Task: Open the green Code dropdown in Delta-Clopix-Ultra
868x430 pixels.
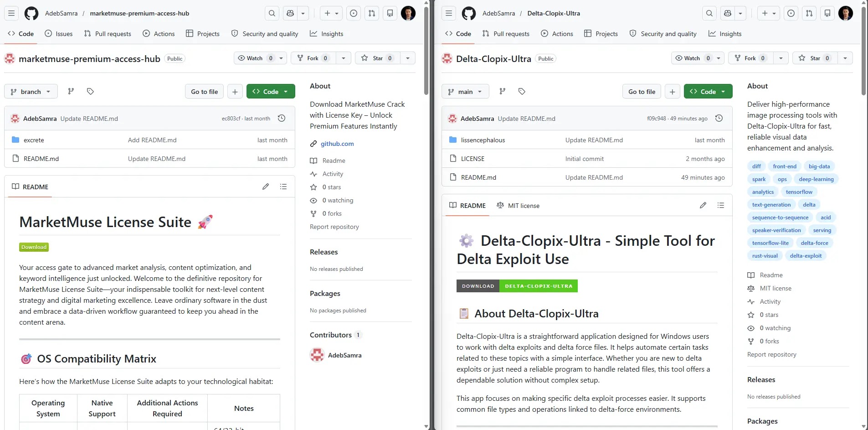Action: tap(708, 92)
